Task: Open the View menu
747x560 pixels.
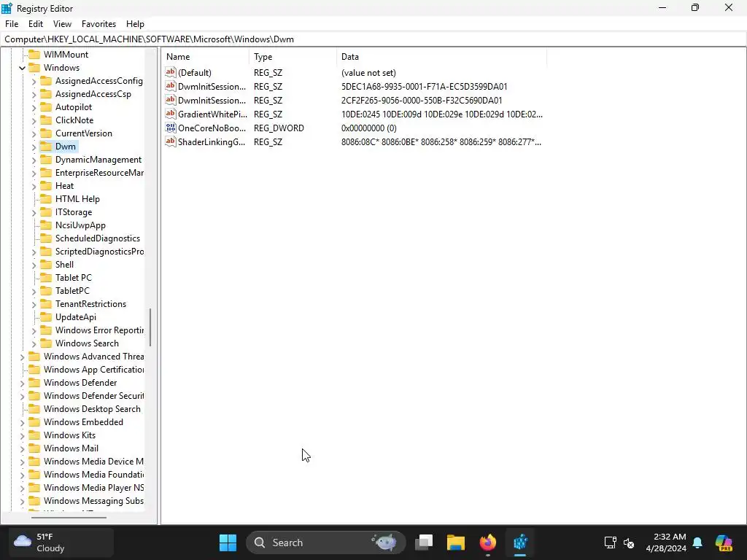Action: click(x=62, y=24)
